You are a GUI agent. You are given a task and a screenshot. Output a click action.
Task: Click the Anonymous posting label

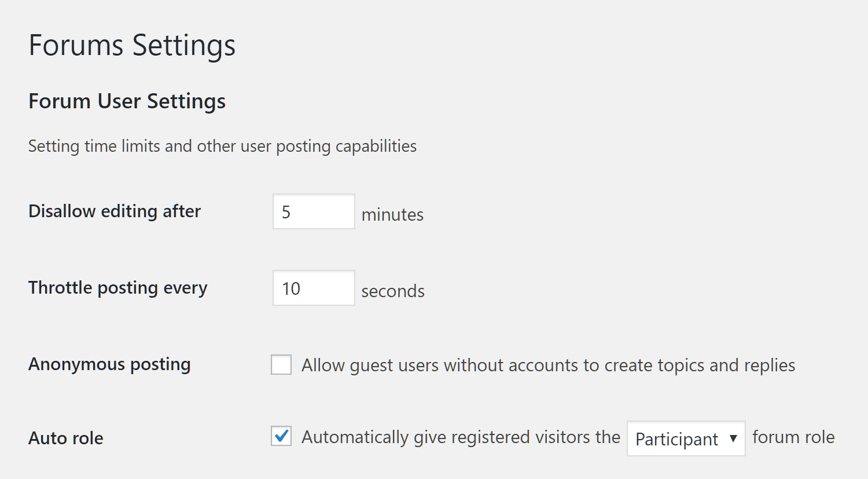coord(109,365)
